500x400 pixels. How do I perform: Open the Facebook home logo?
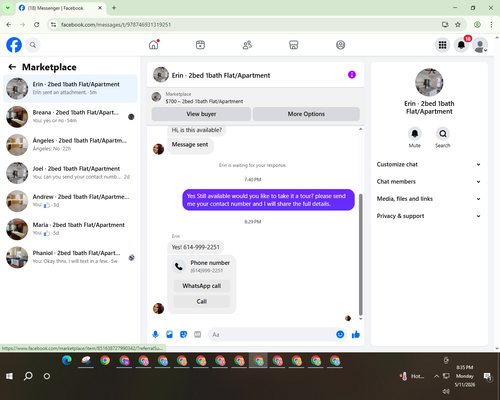pyautogui.click(x=14, y=45)
